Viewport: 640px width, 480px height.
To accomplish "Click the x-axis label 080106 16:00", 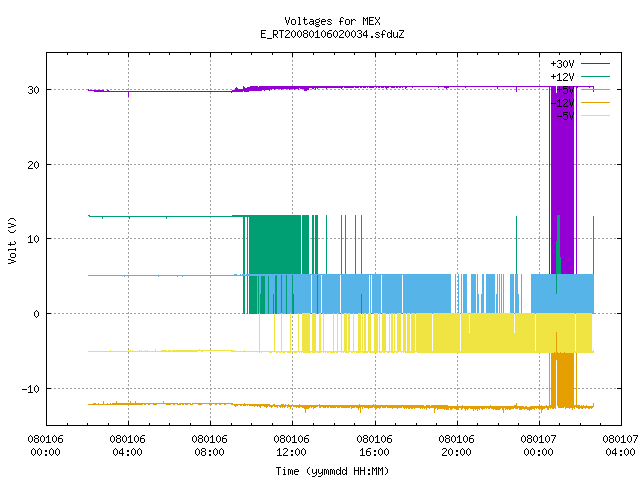I will (374, 446).
